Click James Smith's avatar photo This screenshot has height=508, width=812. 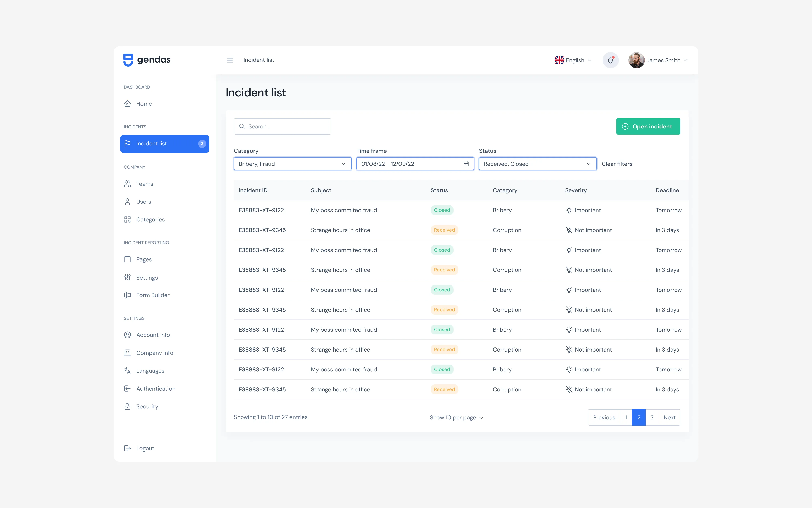(636, 60)
